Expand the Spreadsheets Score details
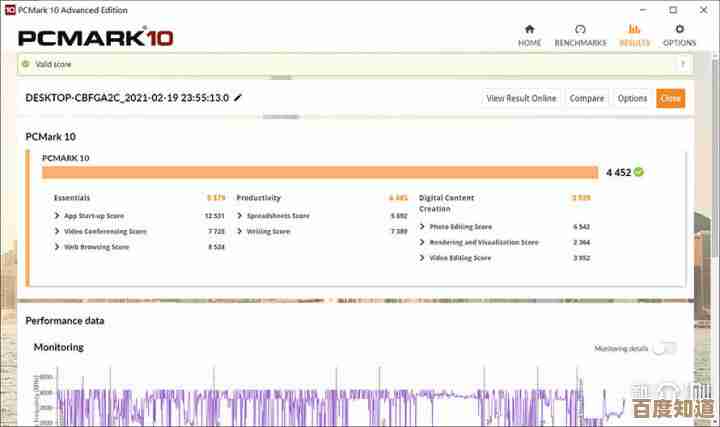This screenshot has height=427, width=720. coord(240,216)
